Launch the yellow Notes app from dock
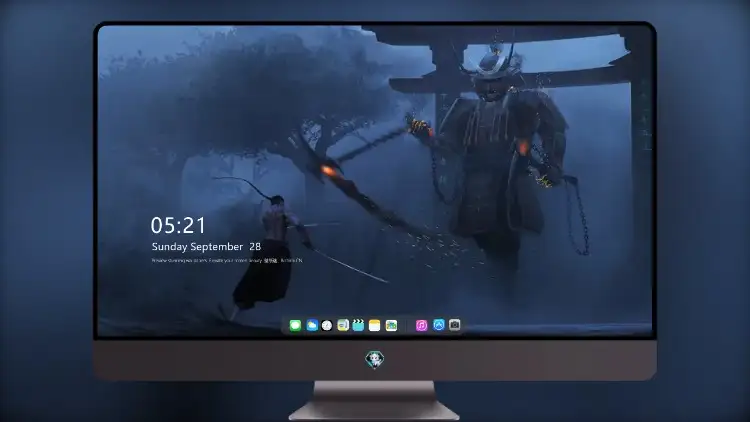The image size is (750, 422). tap(375, 325)
